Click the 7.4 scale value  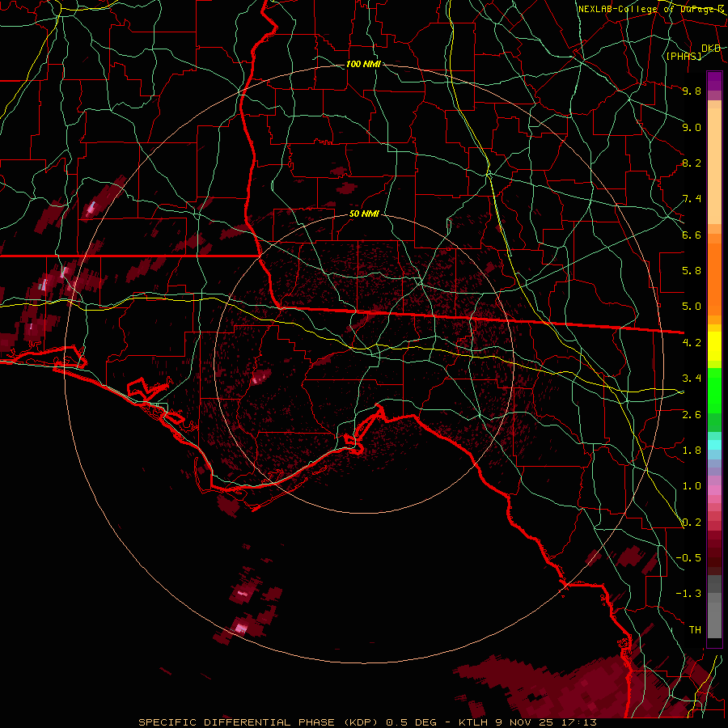click(x=692, y=199)
